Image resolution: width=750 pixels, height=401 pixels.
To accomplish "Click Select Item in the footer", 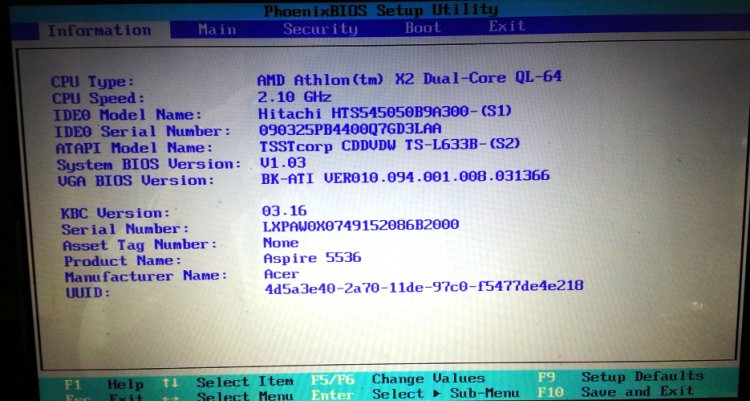I will tap(245, 382).
